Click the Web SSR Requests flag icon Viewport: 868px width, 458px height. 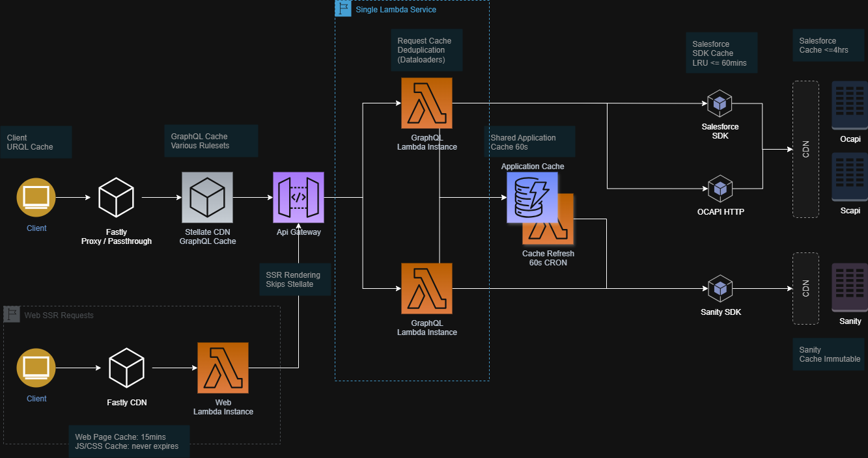click(x=12, y=315)
